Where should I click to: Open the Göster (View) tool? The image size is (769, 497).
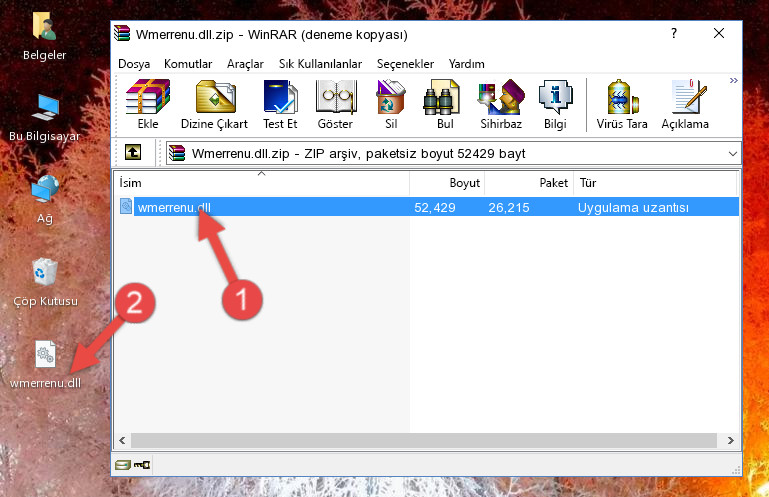(x=335, y=105)
